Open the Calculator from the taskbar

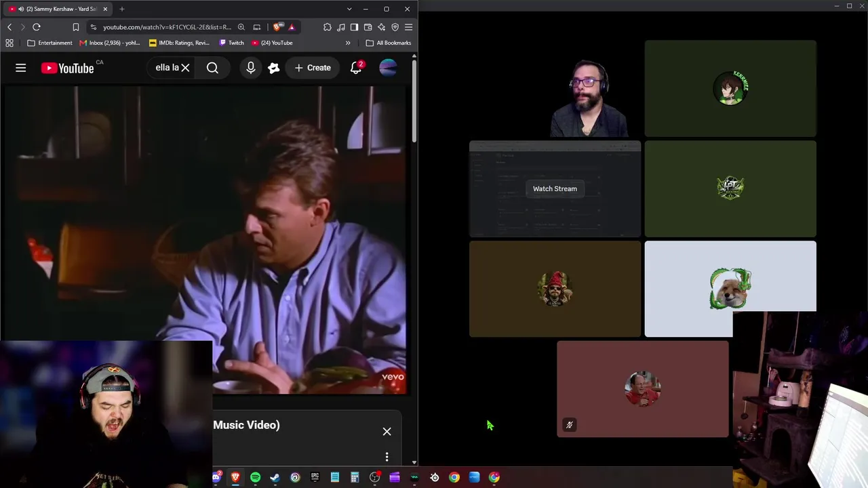click(x=355, y=478)
